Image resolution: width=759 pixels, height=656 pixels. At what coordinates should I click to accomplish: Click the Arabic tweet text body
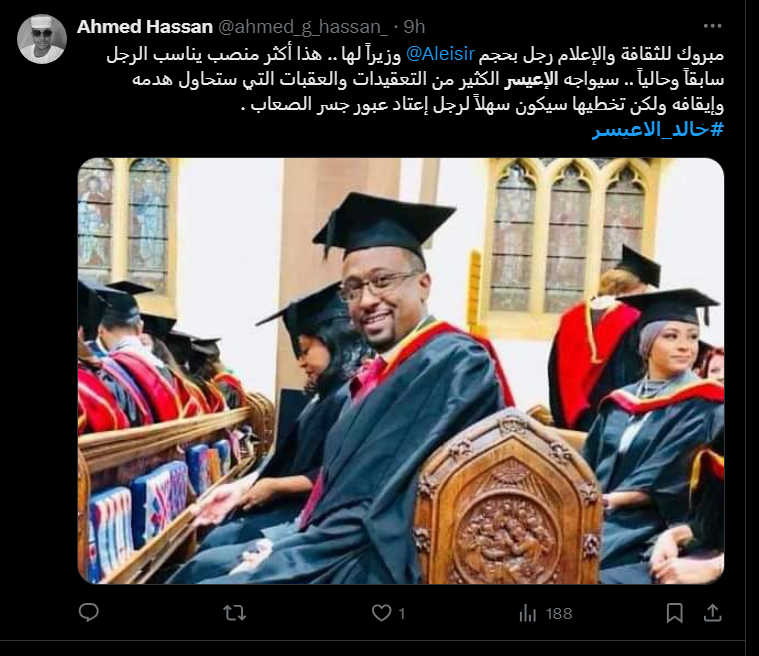click(415, 79)
